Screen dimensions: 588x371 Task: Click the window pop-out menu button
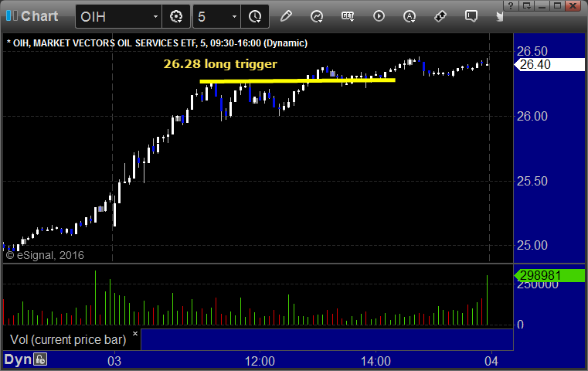527,5
